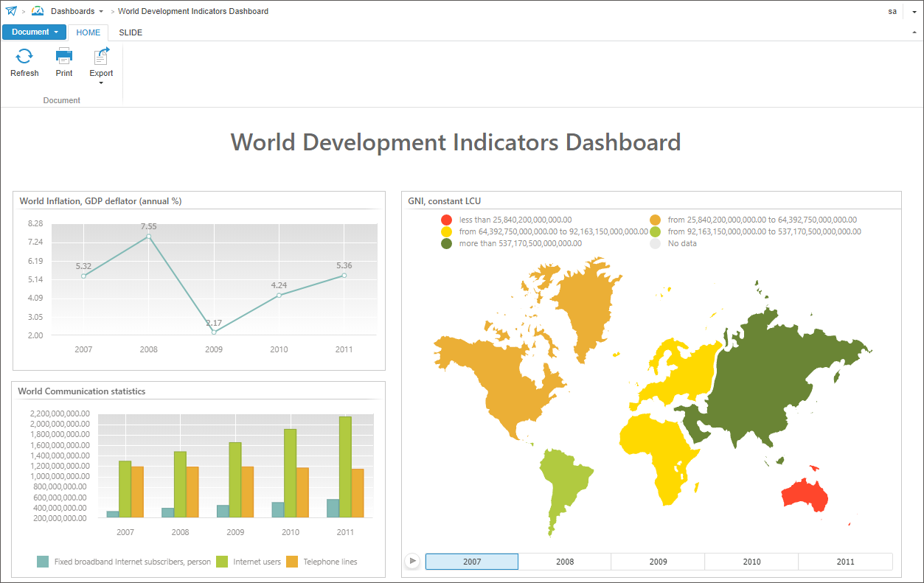
Task: Collapse the ribbon with the arrow
Action: pos(914,33)
